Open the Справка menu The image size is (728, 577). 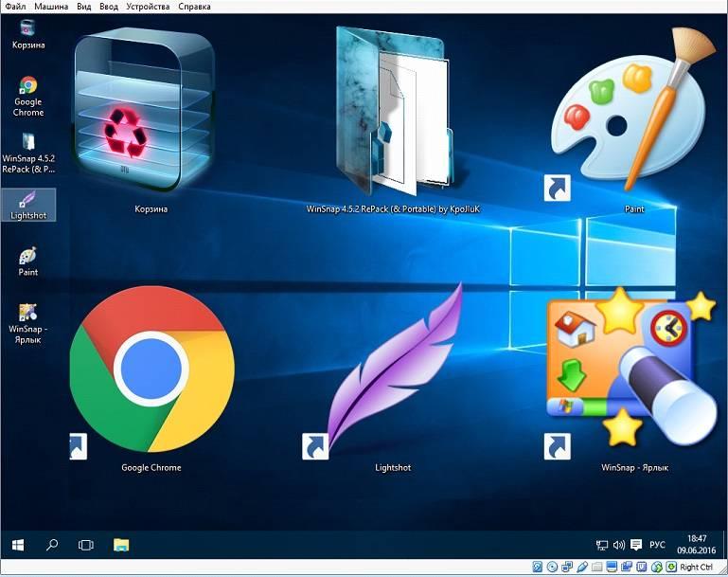[x=194, y=7]
